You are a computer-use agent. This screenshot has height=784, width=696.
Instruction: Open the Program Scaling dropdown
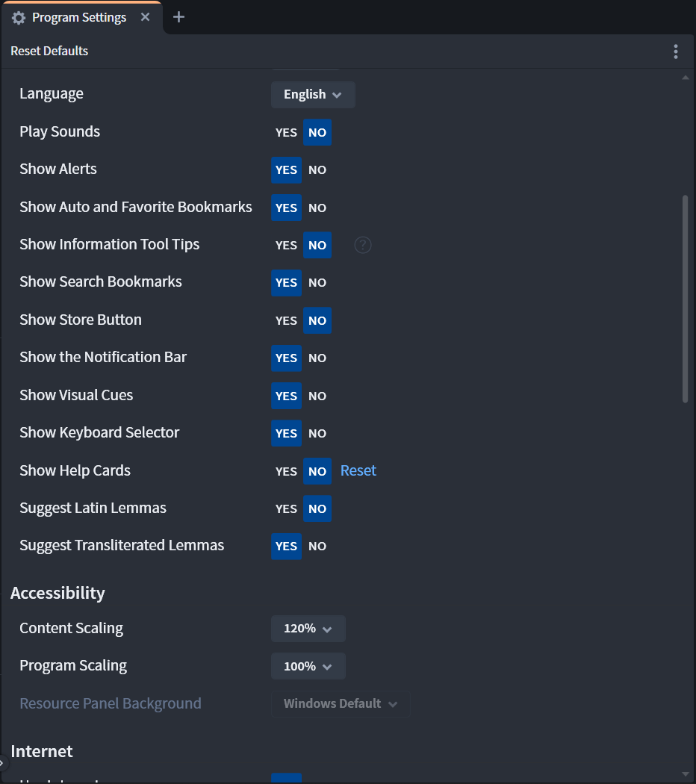pos(308,666)
